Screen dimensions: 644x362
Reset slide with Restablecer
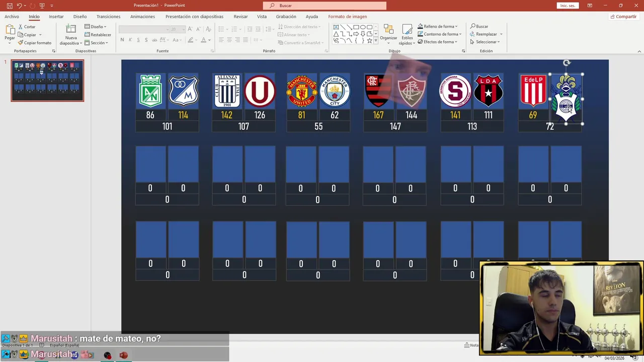coord(98,35)
